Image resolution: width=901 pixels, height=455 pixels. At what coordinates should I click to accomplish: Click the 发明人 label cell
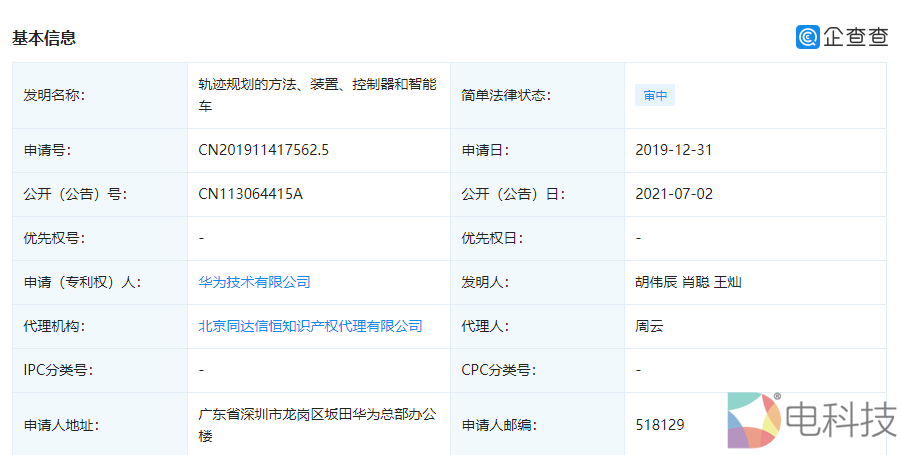click(537, 283)
